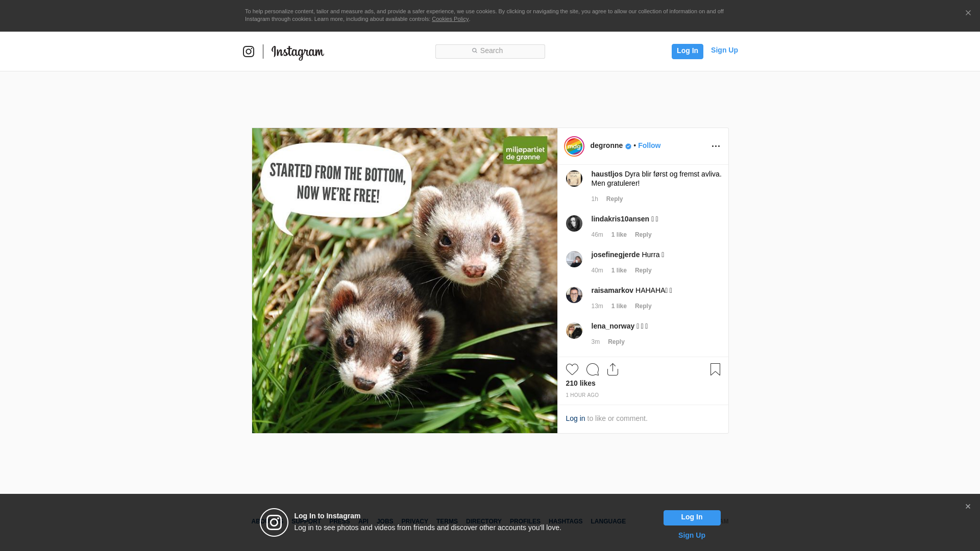The image size is (980, 551).
Task: Click the comment speech bubble icon
Action: click(592, 369)
